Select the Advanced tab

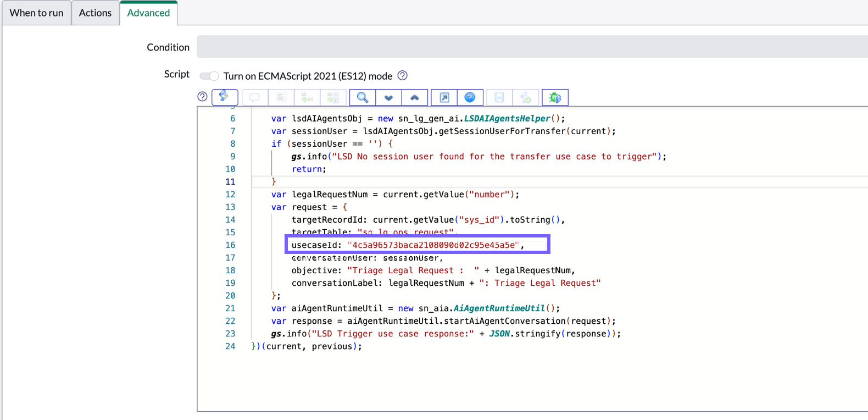coord(148,13)
